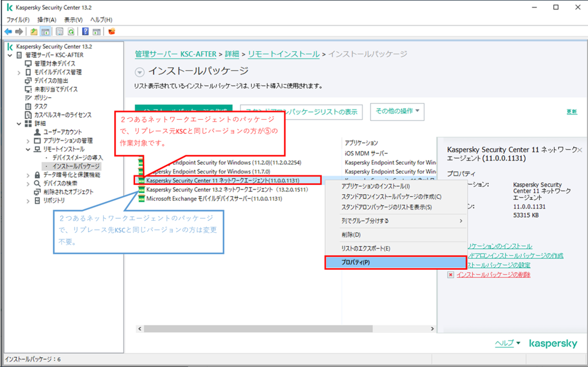This screenshot has width=588, height=367.
Task: Expand the モバイルデバイス管理 tree node
Action: click(x=19, y=72)
